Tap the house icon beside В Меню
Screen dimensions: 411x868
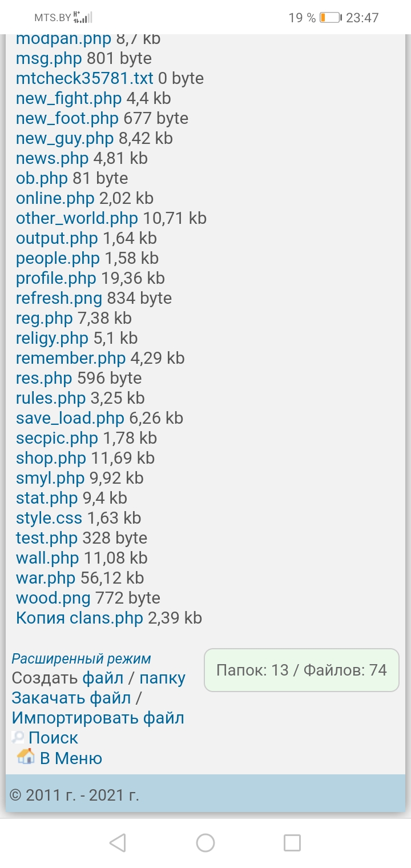(25, 757)
